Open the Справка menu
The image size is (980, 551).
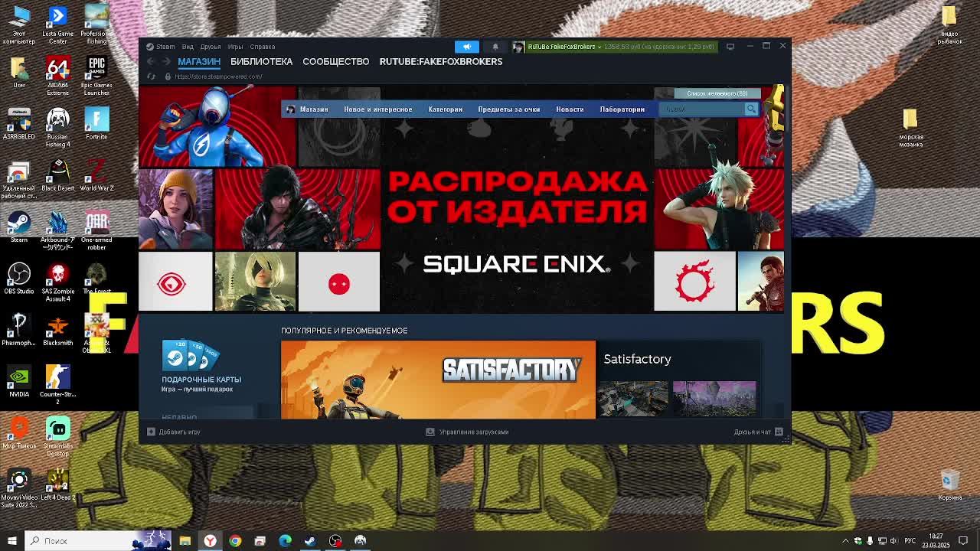click(x=263, y=47)
